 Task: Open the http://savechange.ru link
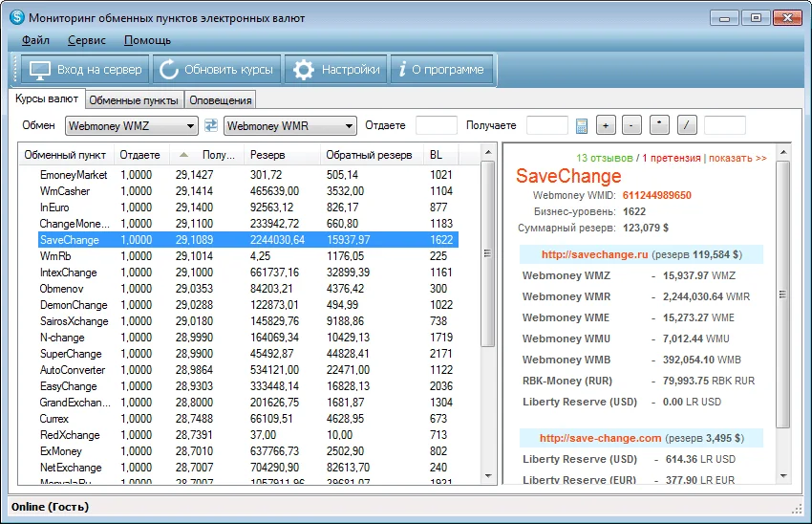594,254
